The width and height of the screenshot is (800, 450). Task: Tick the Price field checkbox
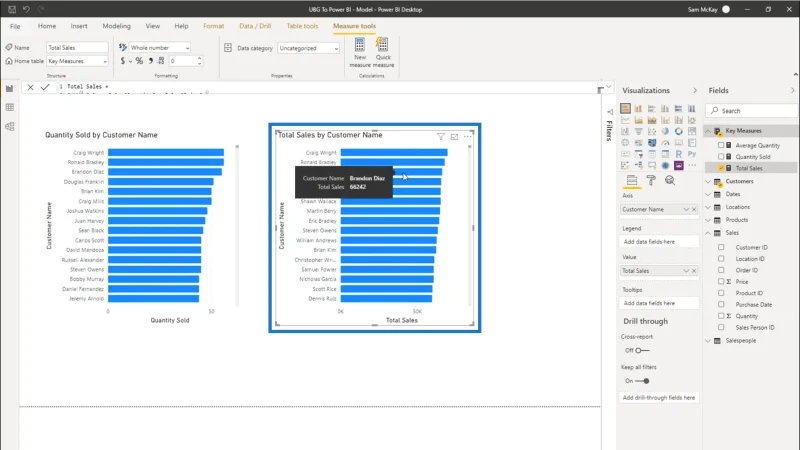click(721, 281)
